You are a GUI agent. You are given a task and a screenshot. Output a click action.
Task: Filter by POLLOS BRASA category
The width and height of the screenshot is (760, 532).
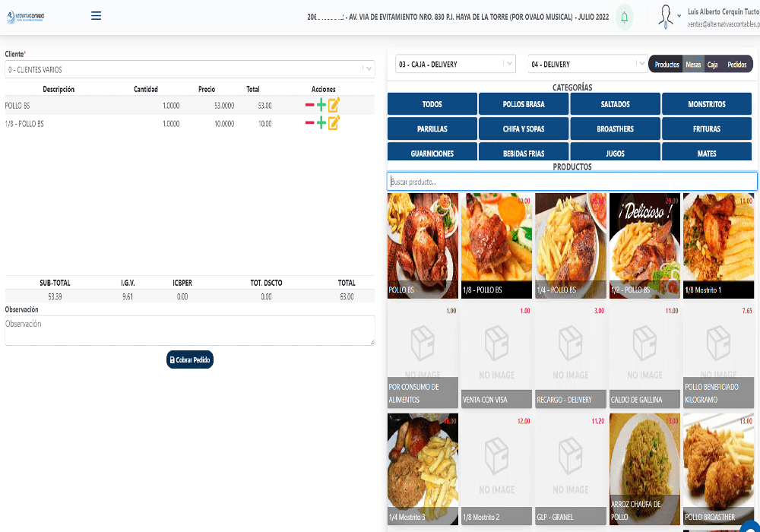click(524, 104)
